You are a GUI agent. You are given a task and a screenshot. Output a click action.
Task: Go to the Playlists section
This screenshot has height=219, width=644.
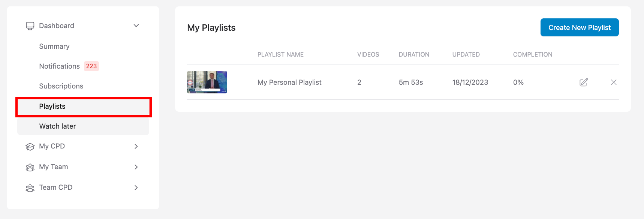52,106
